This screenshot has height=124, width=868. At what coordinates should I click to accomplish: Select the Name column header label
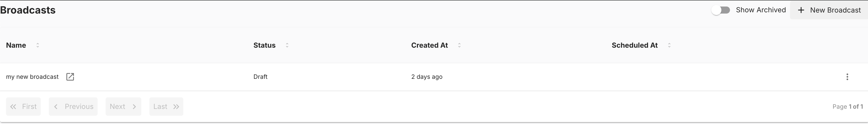(16, 45)
